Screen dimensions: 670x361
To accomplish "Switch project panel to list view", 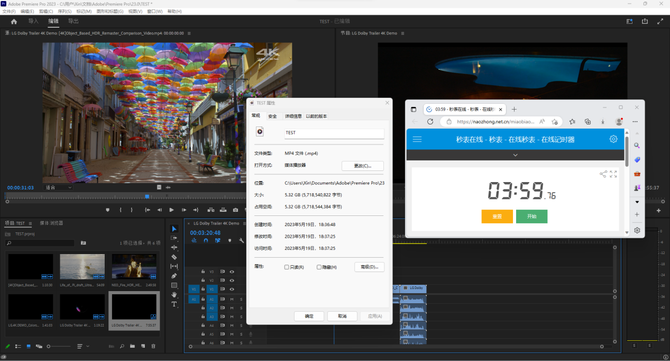I will [x=18, y=346].
